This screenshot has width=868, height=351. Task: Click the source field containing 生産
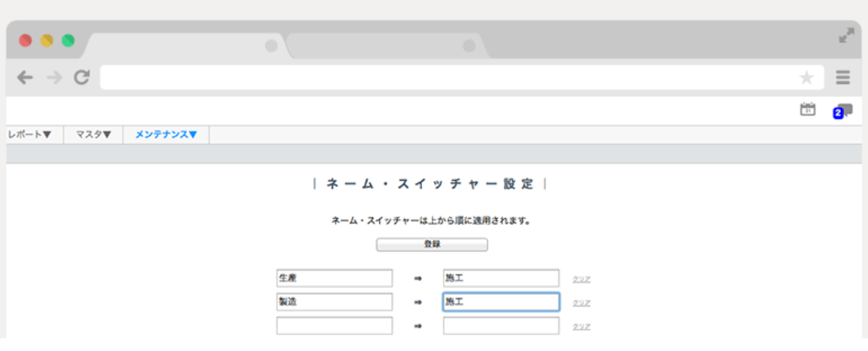pos(334,278)
